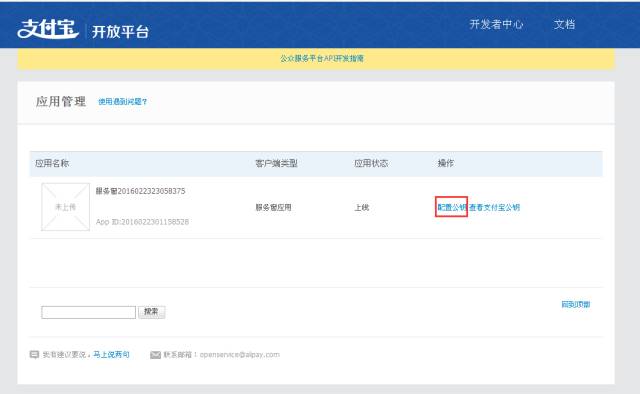Click the 开放平台 title text

[120, 31]
